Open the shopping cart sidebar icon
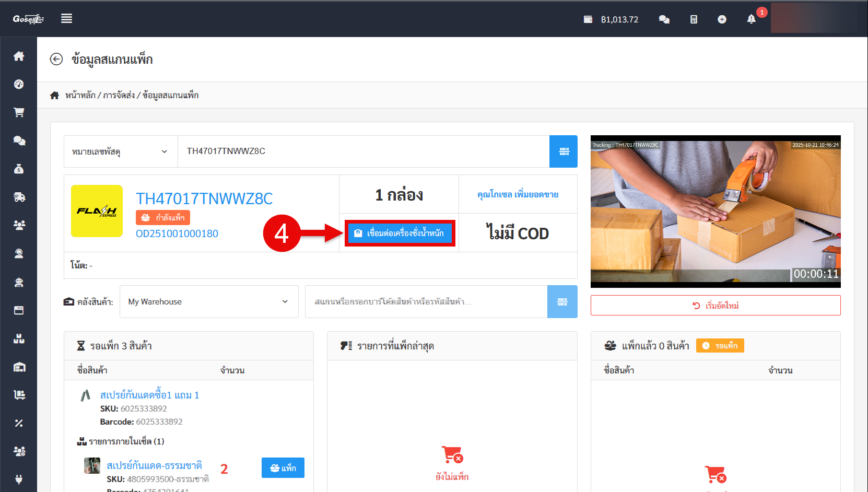This screenshot has height=492, width=868. pos(19,112)
